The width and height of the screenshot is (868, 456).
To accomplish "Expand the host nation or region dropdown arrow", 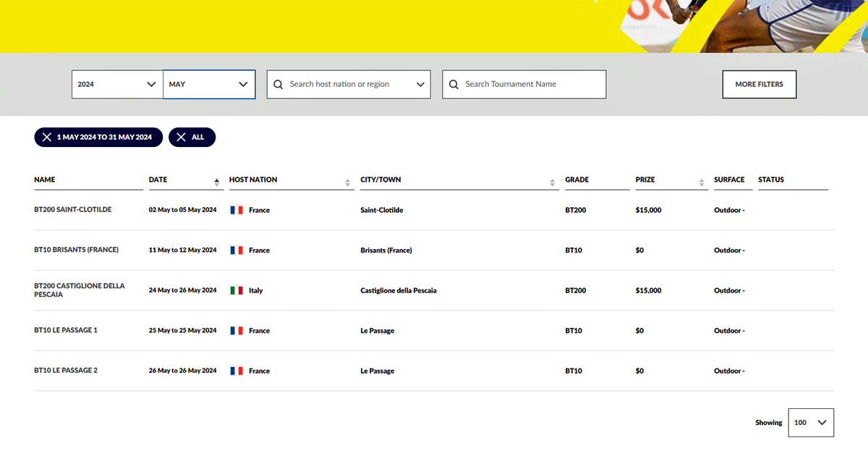I will point(420,85).
